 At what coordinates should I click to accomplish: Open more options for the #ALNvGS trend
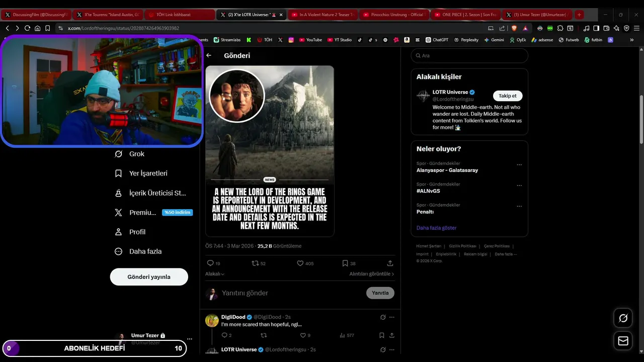click(x=519, y=186)
